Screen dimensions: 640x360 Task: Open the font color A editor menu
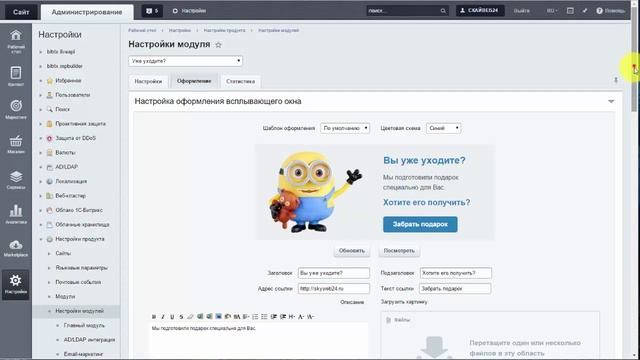[301, 317]
